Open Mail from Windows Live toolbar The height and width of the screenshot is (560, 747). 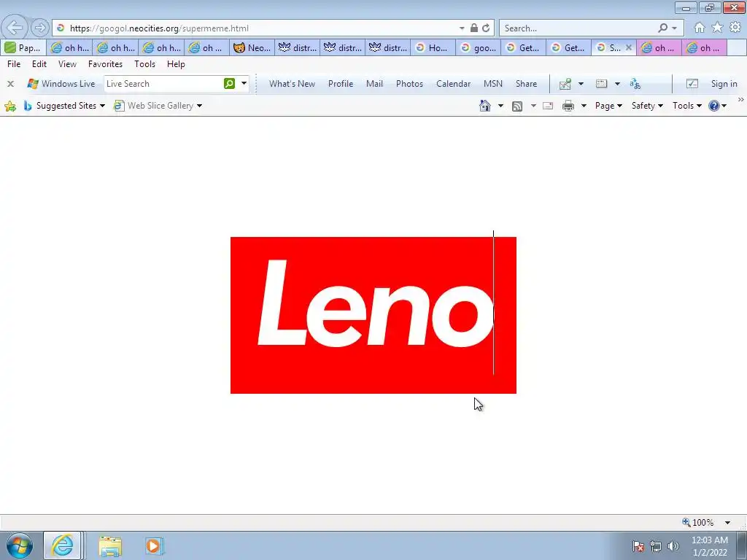tap(374, 84)
